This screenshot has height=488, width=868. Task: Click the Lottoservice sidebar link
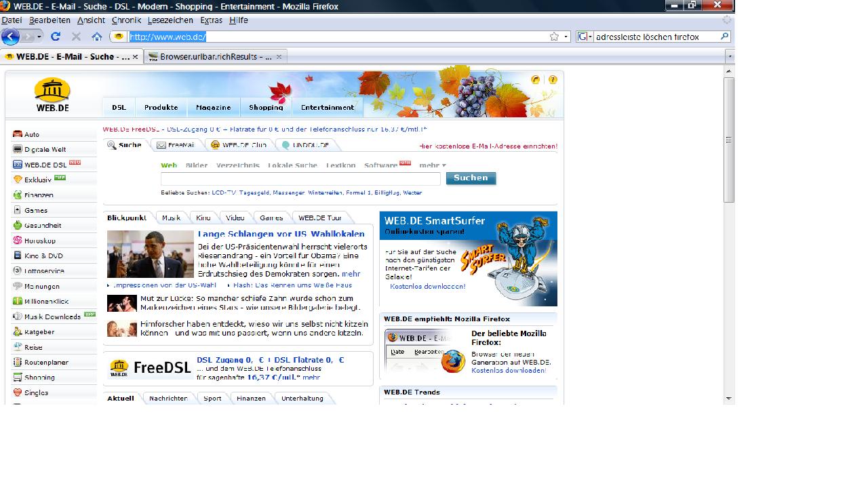click(44, 271)
